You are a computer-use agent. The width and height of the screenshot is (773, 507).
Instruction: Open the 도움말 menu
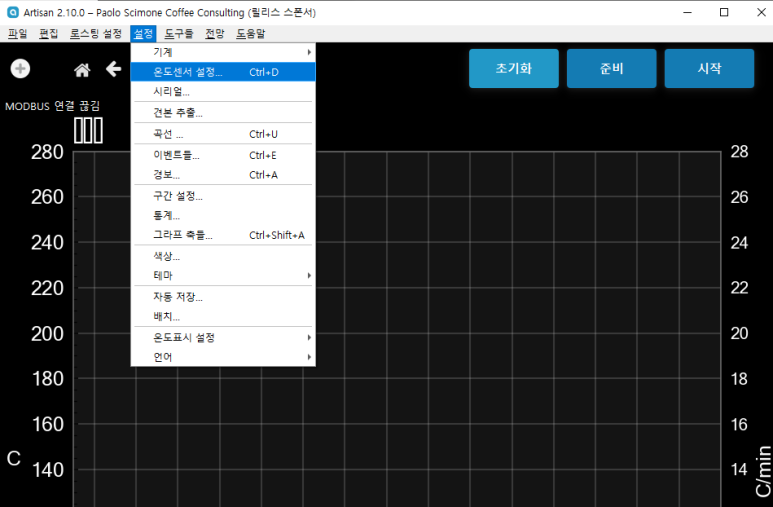250,34
